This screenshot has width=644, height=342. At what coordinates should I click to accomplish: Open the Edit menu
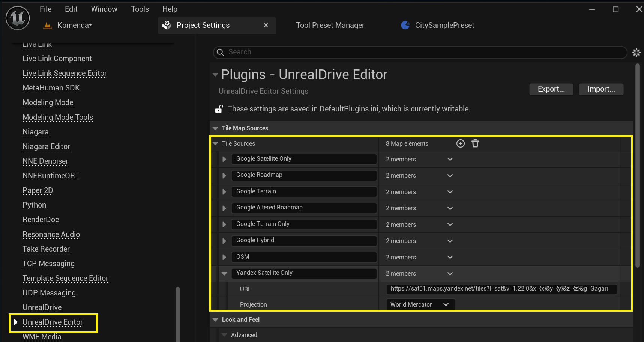[x=71, y=9]
